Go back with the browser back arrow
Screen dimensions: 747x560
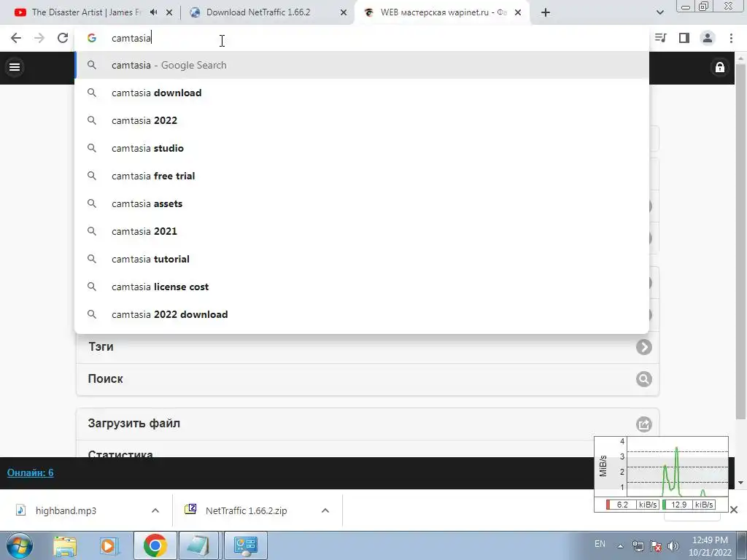coord(16,38)
